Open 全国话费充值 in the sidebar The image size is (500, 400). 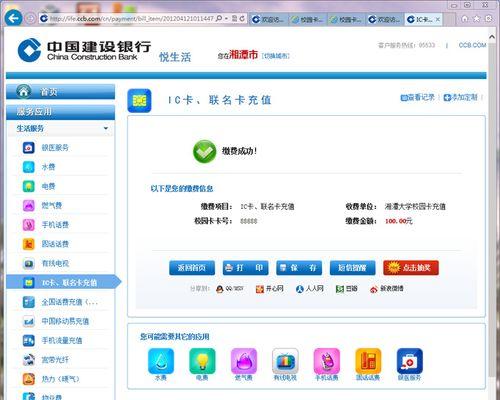click(69, 302)
